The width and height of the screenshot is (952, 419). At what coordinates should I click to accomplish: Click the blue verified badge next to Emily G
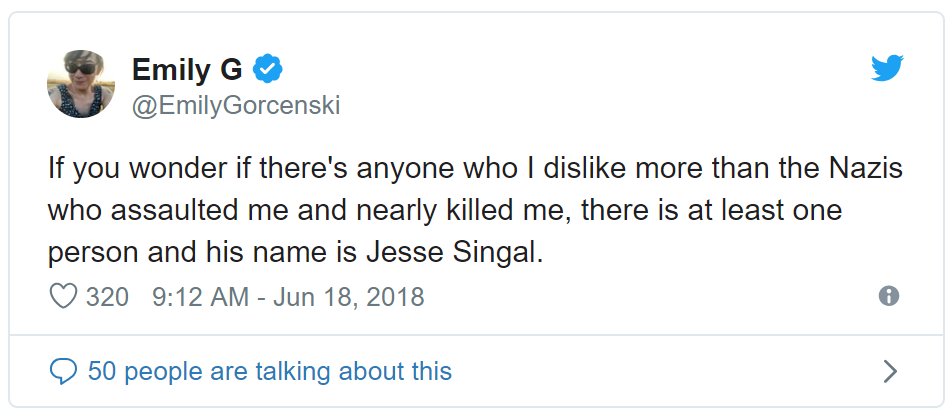click(268, 69)
